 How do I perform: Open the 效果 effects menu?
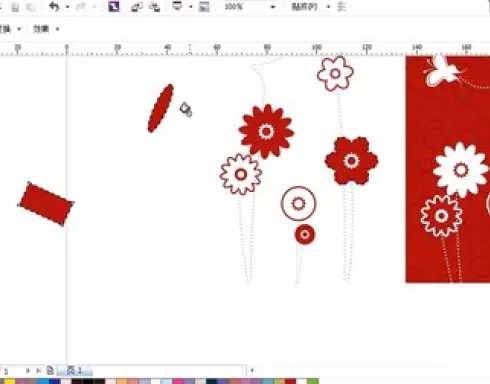tap(45, 29)
